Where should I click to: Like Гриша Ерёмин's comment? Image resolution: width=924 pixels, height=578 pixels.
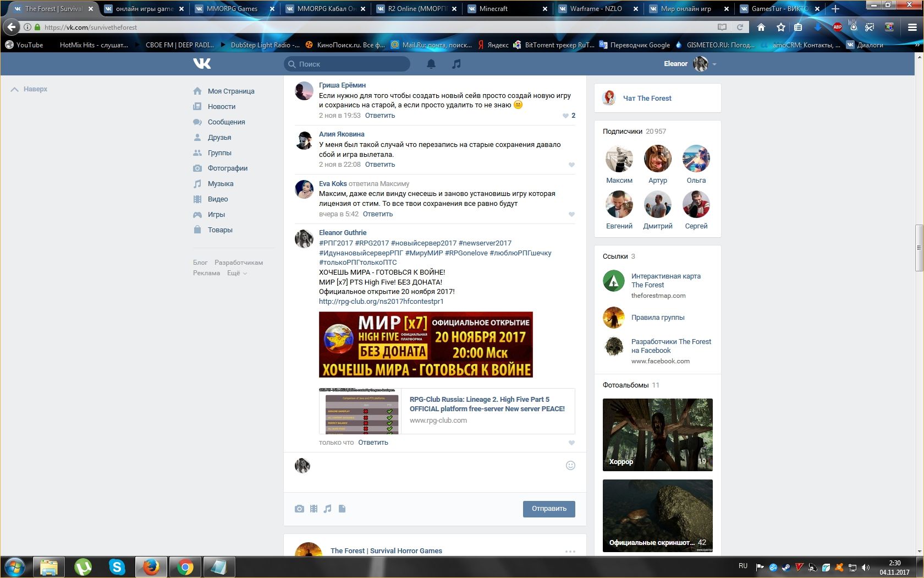tap(565, 116)
